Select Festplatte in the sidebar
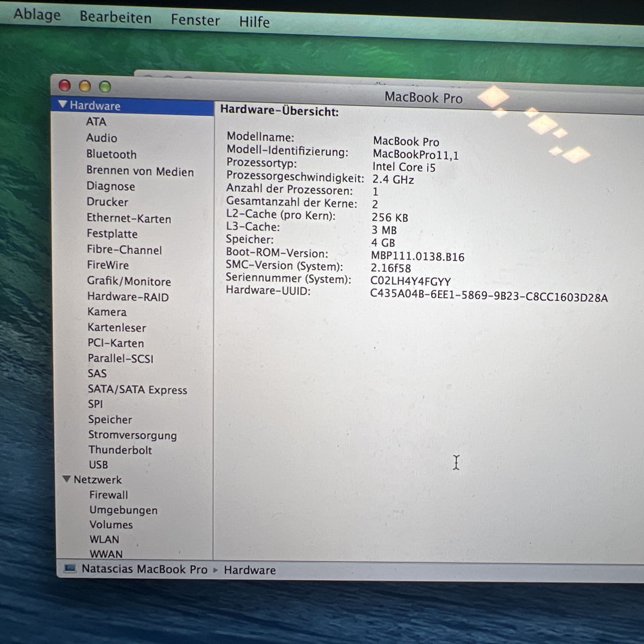Image resolution: width=644 pixels, height=644 pixels. pyautogui.click(x=112, y=234)
